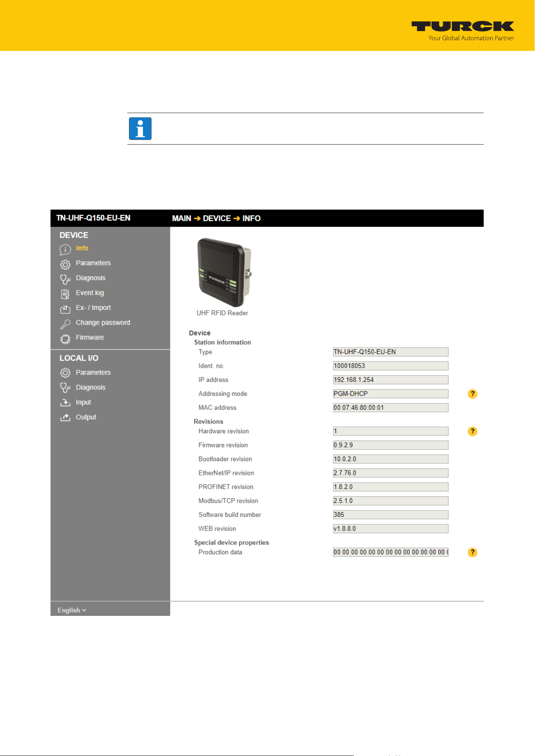Click the stethoscope icon beside LOCAL I/O Diagnosis
Image resolution: width=535 pixels, height=756 pixels.
65,388
